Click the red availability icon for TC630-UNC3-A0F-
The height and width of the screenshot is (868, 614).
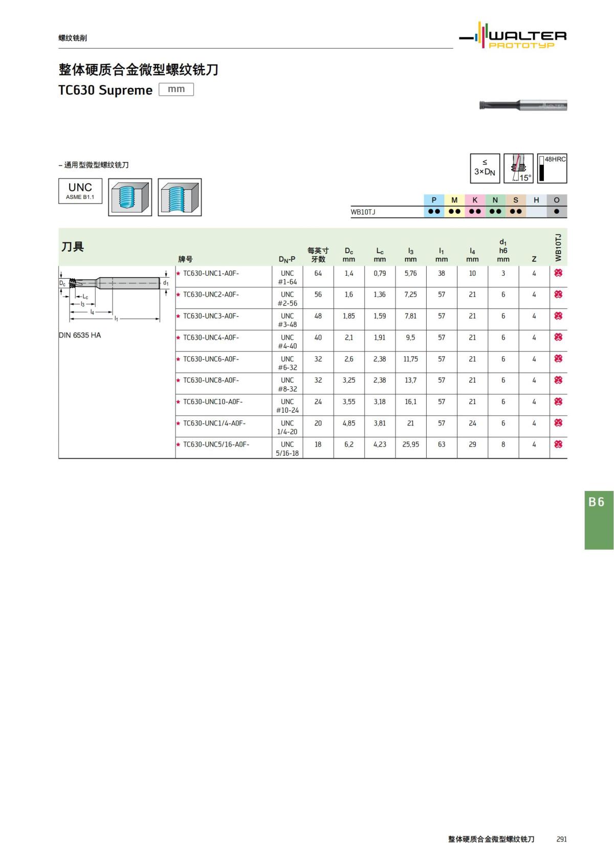point(558,316)
